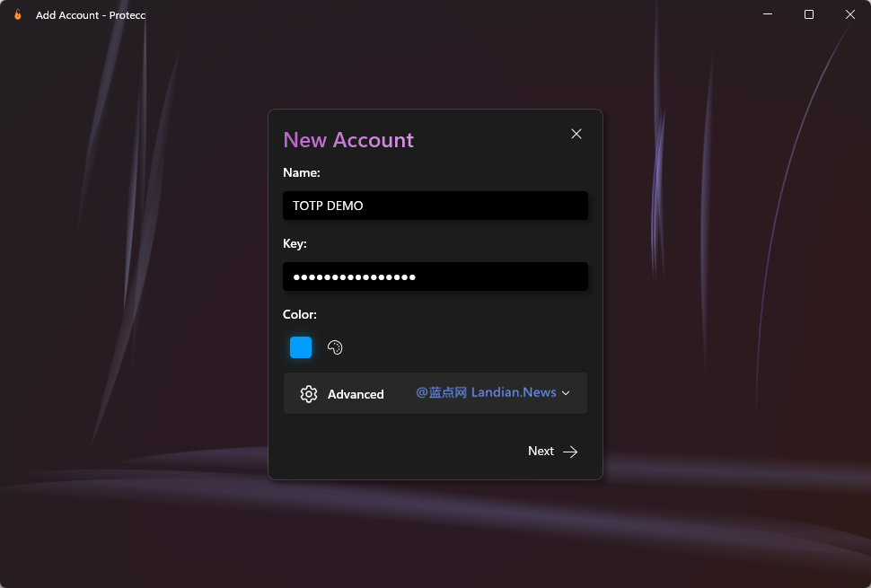This screenshot has height=588, width=871.
Task: Select the blue color swatch
Action: (x=301, y=347)
